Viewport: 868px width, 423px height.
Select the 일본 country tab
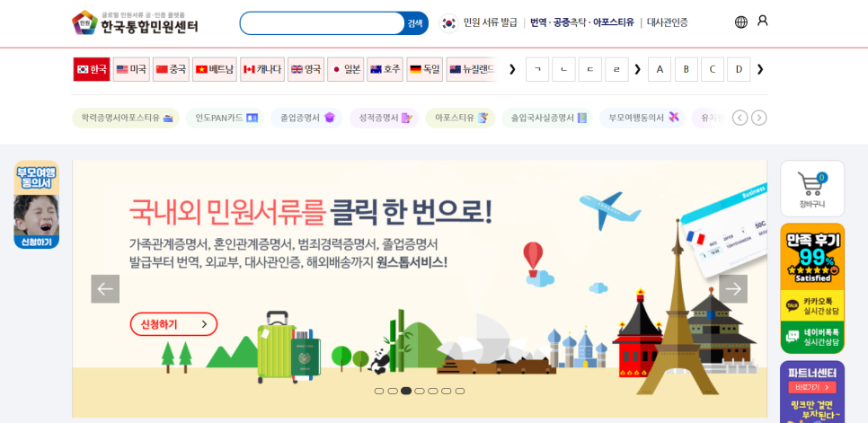[345, 69]
